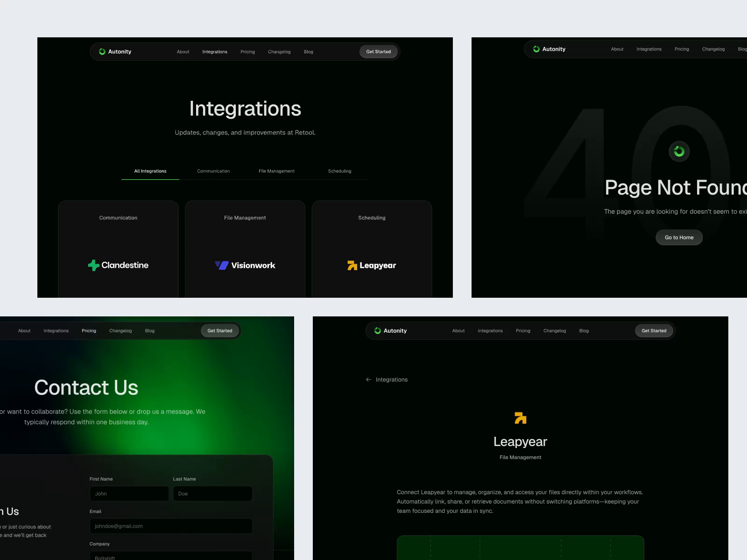Switch to the Communication tab
The width and height of the screenshot is (747, 560).
[213, 171]
